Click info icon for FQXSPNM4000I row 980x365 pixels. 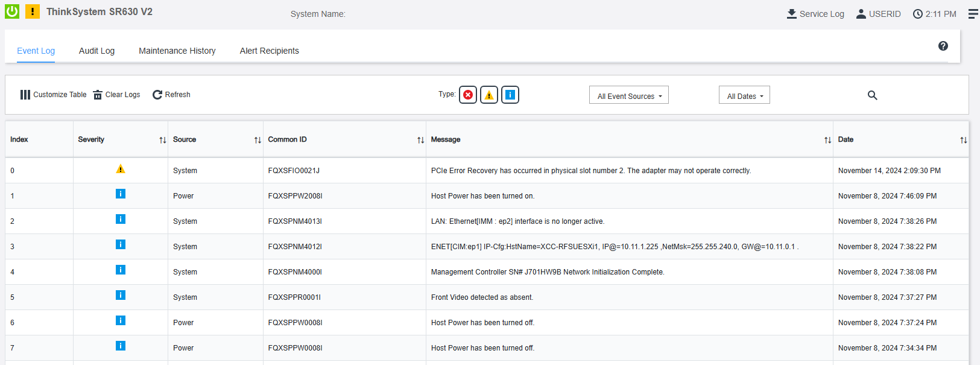click(x=121, y=270)
